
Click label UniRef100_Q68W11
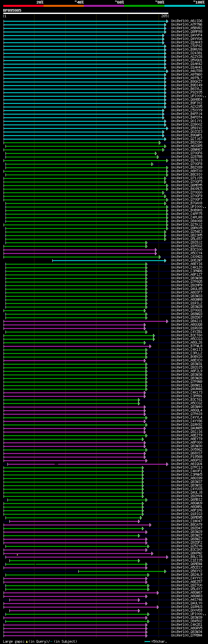187,385
